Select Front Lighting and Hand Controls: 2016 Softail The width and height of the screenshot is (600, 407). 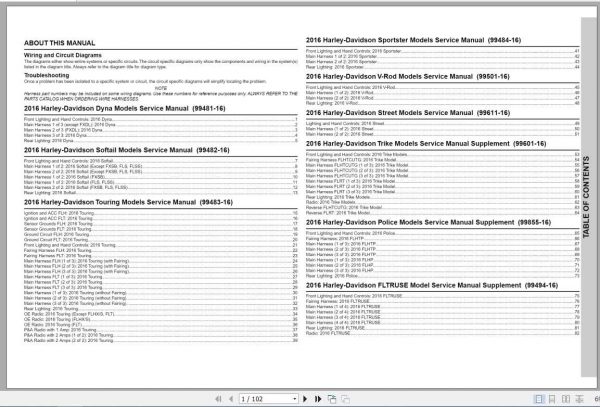(161, 161)
